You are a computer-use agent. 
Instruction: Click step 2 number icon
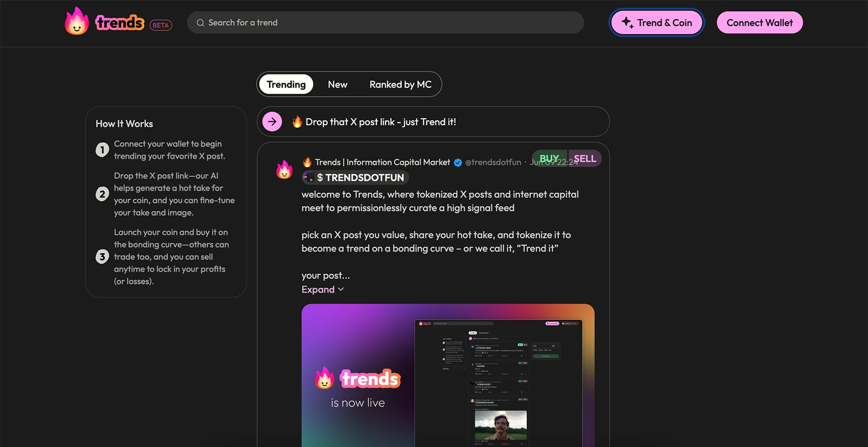pos(102,194)
